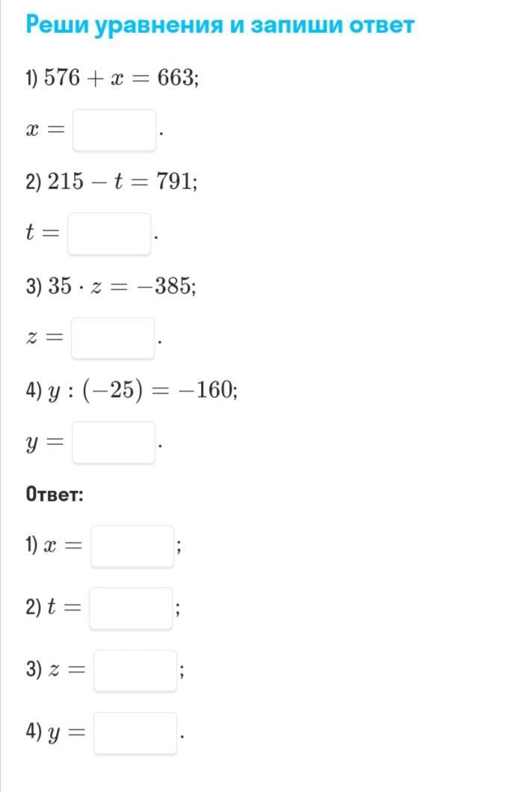Activate the y answer box in Ответ section

point(135,733)
